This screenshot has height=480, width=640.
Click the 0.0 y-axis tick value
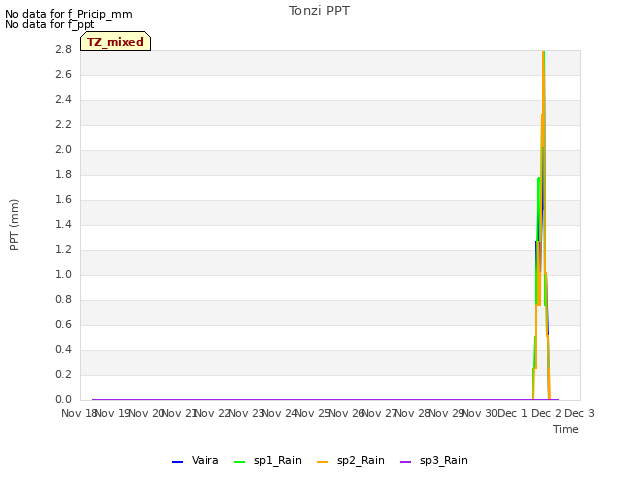coord(63,399)
